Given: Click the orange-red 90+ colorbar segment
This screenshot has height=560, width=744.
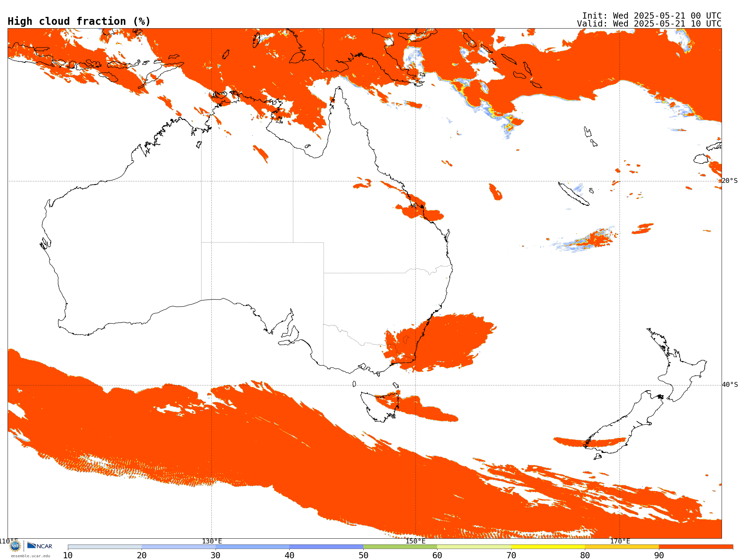Looking at the screenshot, I should click(696, 547).
